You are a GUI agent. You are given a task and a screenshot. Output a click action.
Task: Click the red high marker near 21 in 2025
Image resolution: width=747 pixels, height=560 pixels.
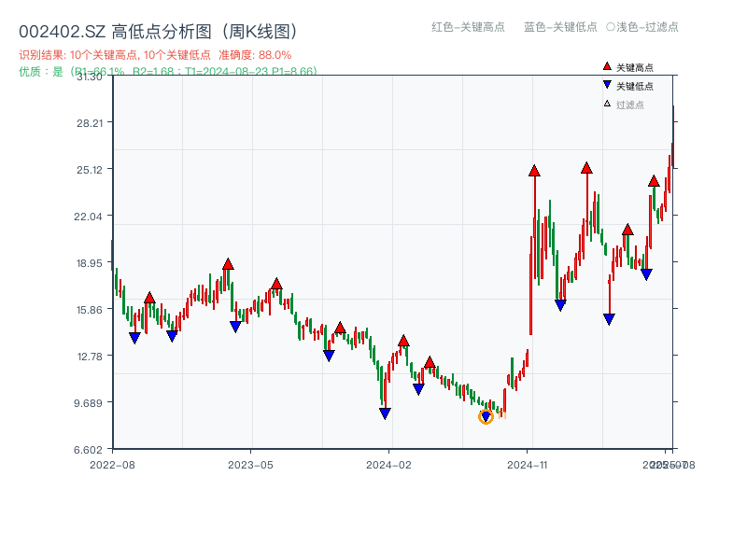(627, 230)
